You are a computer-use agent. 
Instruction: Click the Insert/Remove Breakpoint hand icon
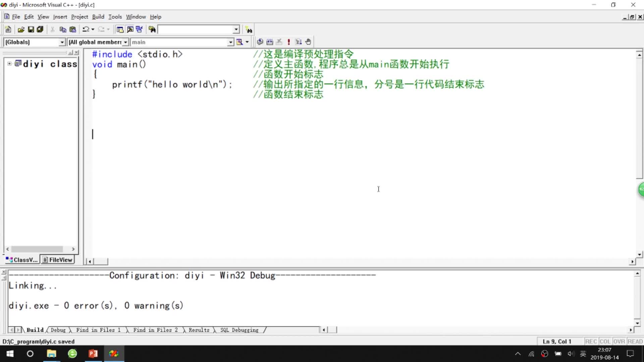pos(308,42)
